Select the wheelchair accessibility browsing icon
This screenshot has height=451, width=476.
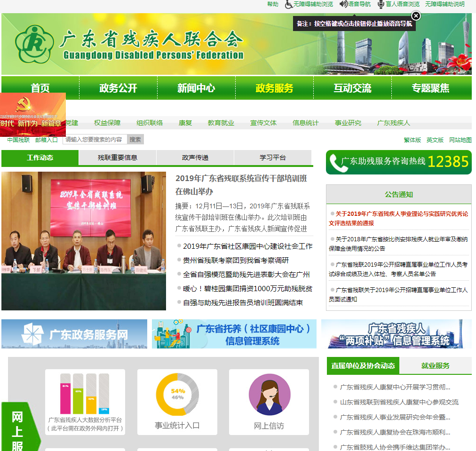pos(289,5)
